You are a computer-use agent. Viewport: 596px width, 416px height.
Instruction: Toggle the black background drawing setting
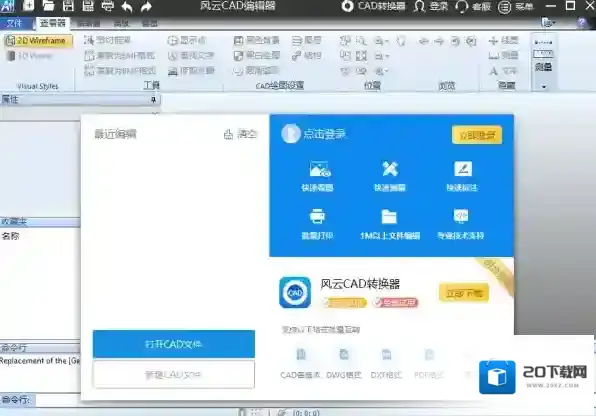click(x=256, y=40)
